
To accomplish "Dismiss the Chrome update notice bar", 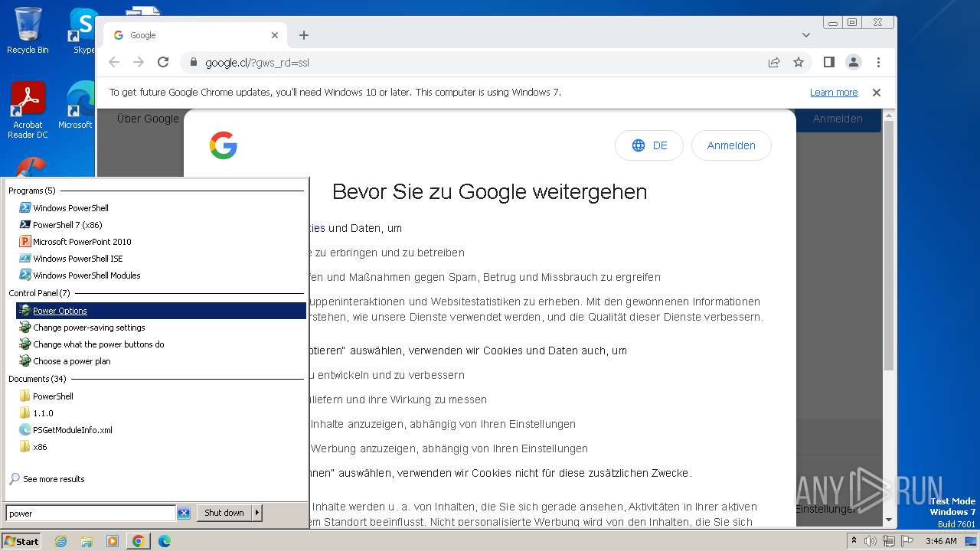I will (x=877, y=93).
